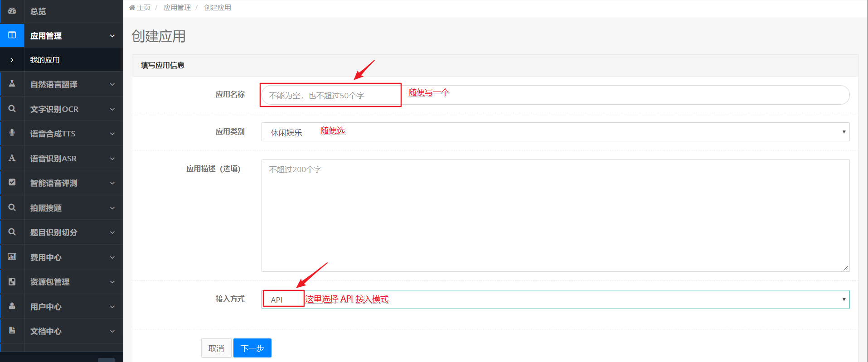Open 文档中心 sidebar menu

62,331
